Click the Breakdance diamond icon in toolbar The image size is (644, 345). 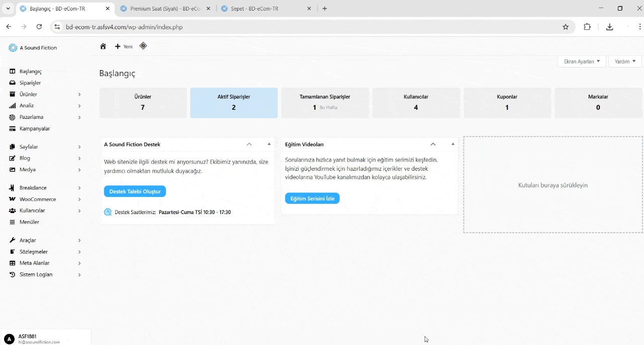tap(143, 46)
